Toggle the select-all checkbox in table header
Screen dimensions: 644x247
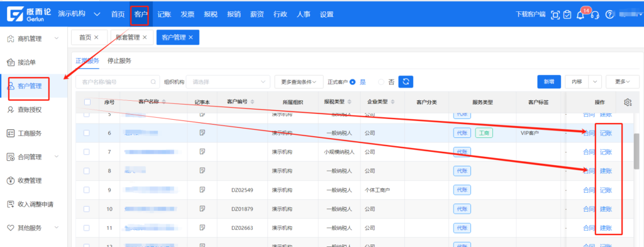87,102
